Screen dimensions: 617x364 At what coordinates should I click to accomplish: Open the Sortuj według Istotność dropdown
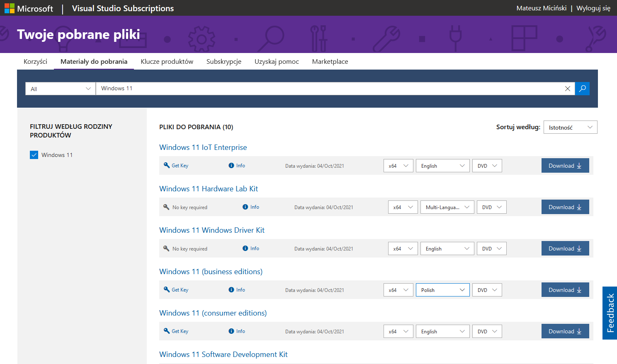pyautogui.click(x=571, y=127)
